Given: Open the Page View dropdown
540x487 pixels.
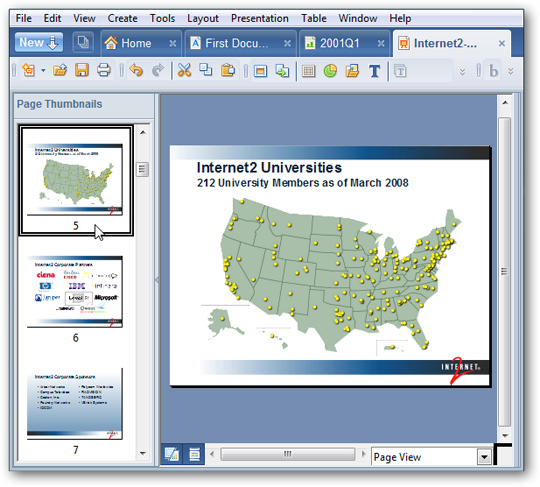Looking at the screenshot, I should click(x=484, y=457).
